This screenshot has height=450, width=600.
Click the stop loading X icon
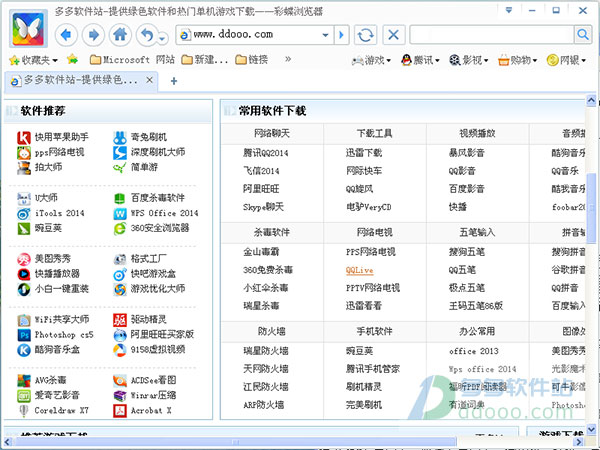point(393,35)
